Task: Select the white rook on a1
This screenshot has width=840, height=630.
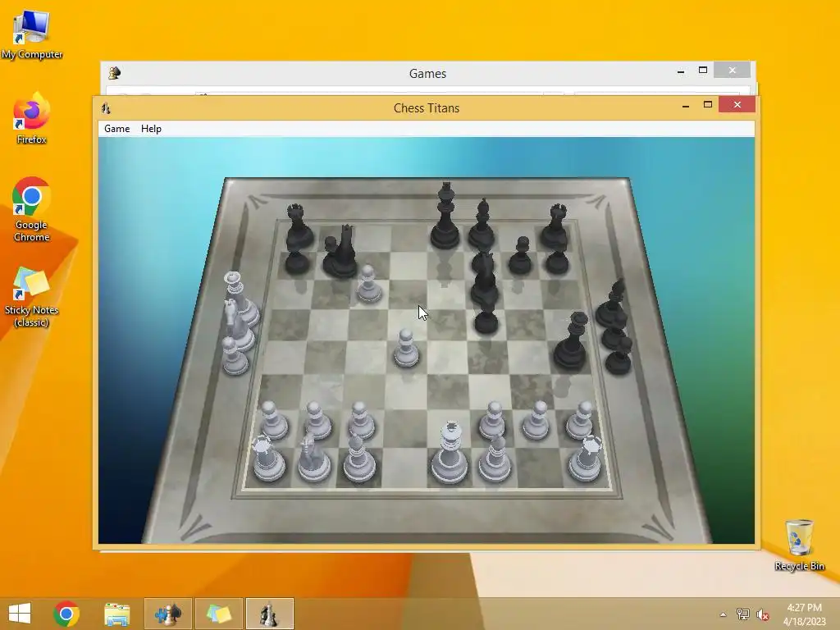Action: pos(268,458)
